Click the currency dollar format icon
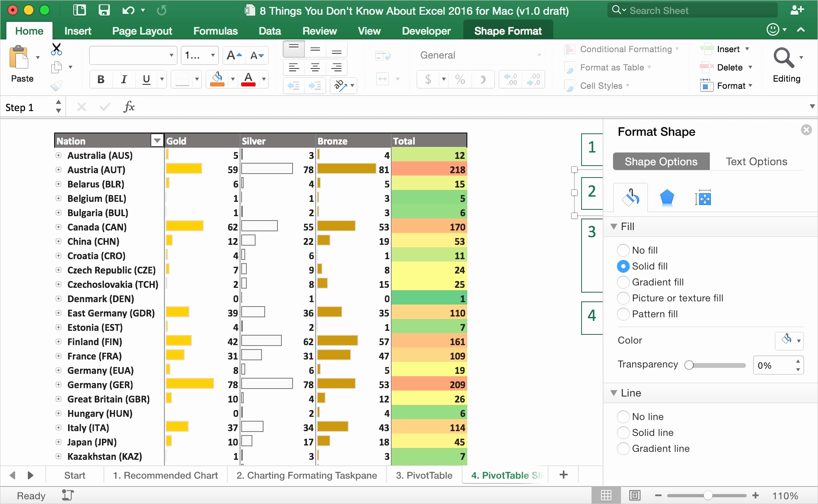The image size is (818, 504). click(x=428, y=79)
